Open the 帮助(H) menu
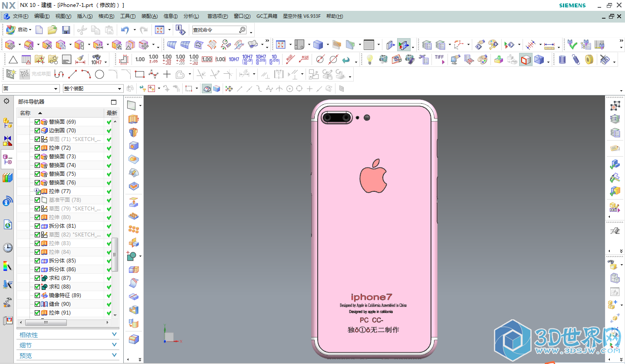 (x=335, y=16)
